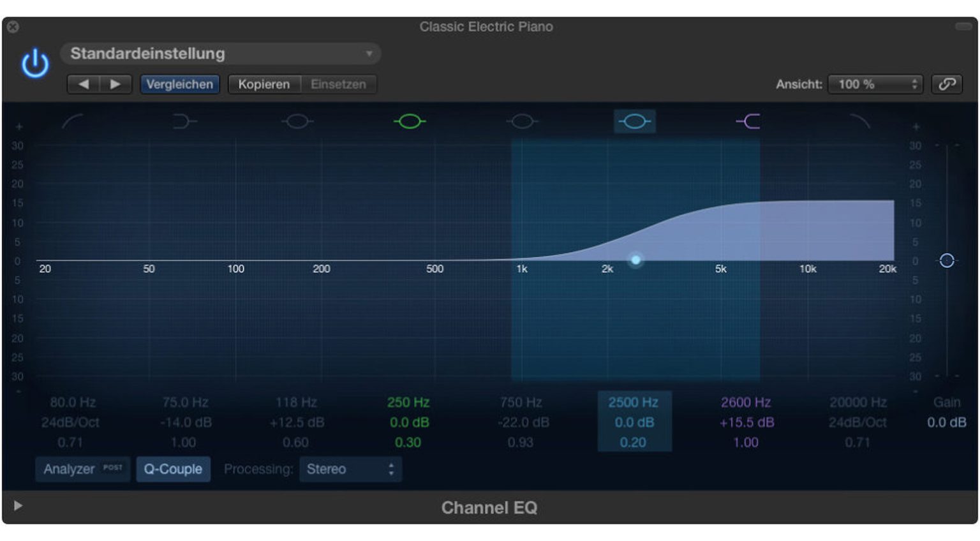The height and width of the screenshot is (541, 980).
Task: Toggle the plugin power button off
Action: (x=35, y=63)
